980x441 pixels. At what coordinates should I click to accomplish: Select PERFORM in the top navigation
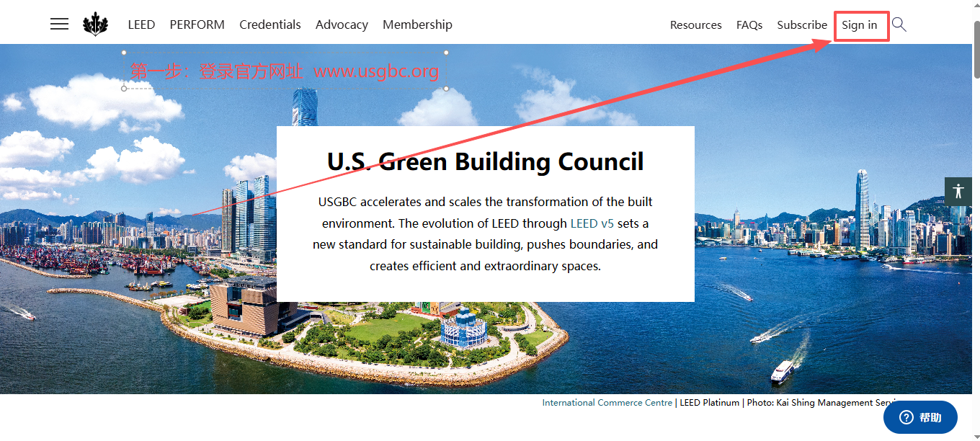[197, 24]
